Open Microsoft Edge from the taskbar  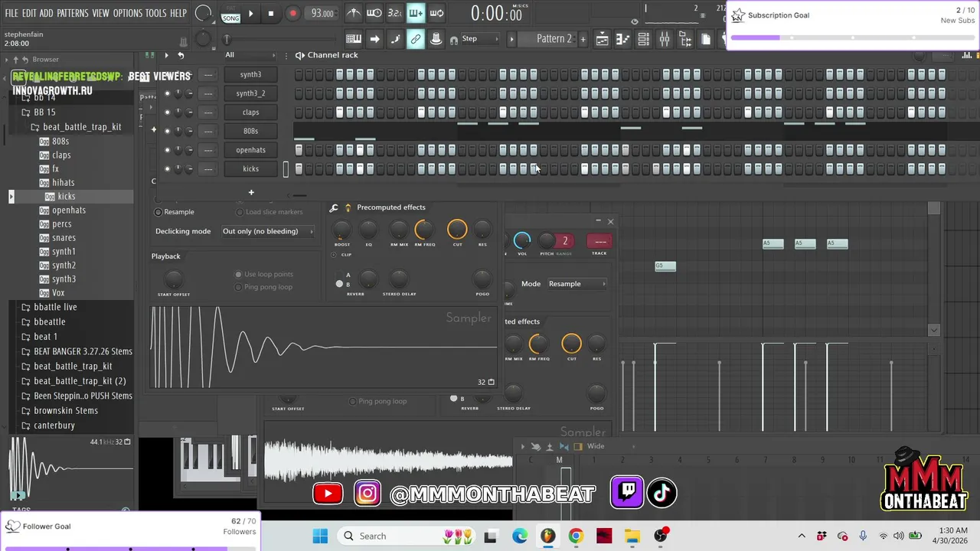coord(520,536)
